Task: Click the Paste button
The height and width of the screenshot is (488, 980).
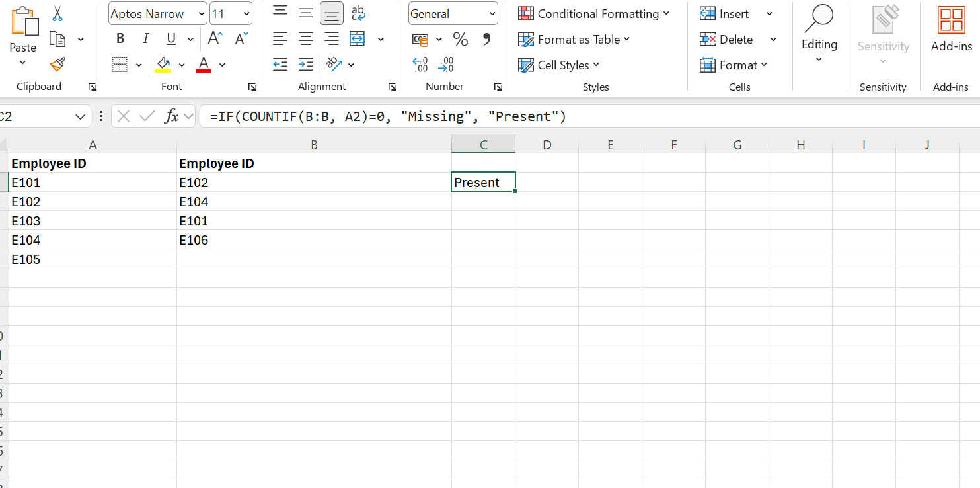Action: tap(23, 30)
